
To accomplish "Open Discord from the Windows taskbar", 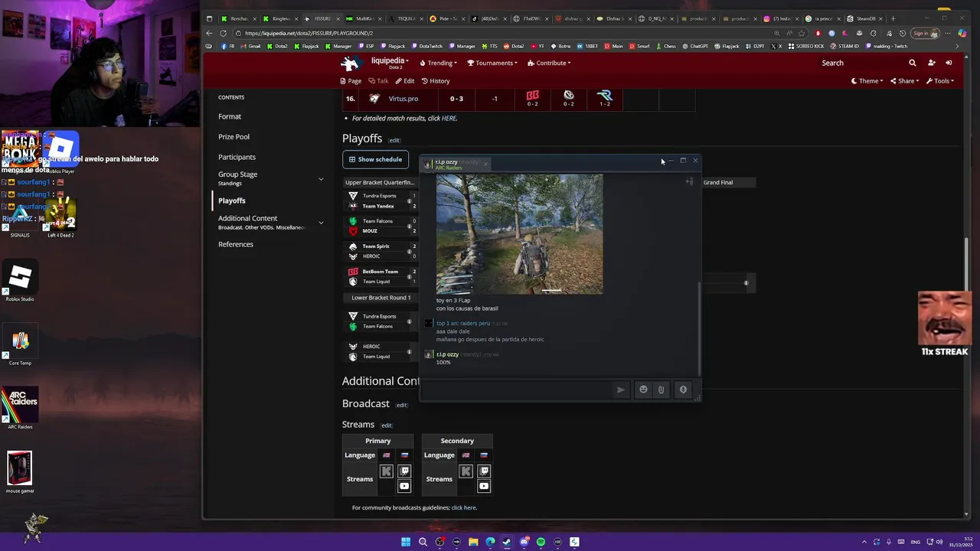I will click(x=524, y=542).
